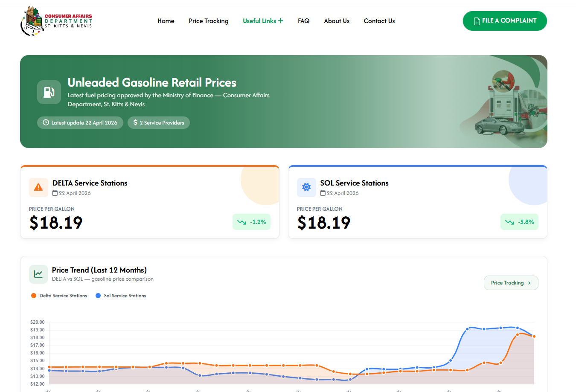Screen dimensions: 576x392
Task: Click the Consumer Affairs Department logo
Action: click(x=56, y=21)
